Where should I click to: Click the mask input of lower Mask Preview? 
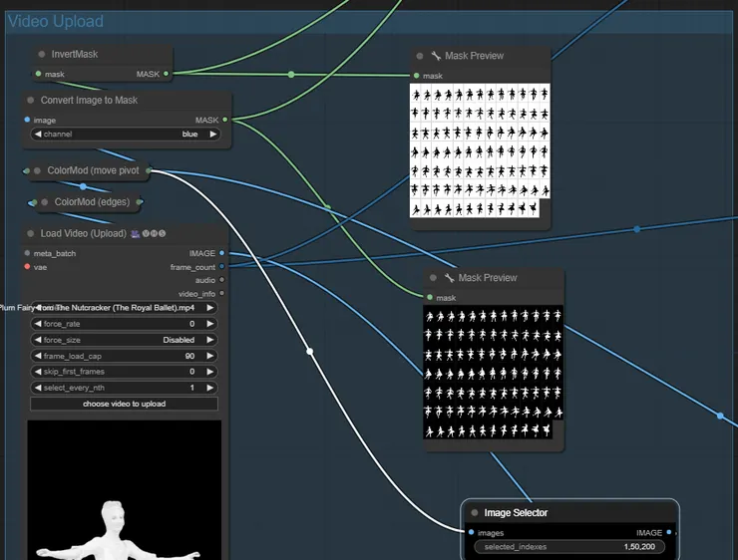(x=430, y=298)
